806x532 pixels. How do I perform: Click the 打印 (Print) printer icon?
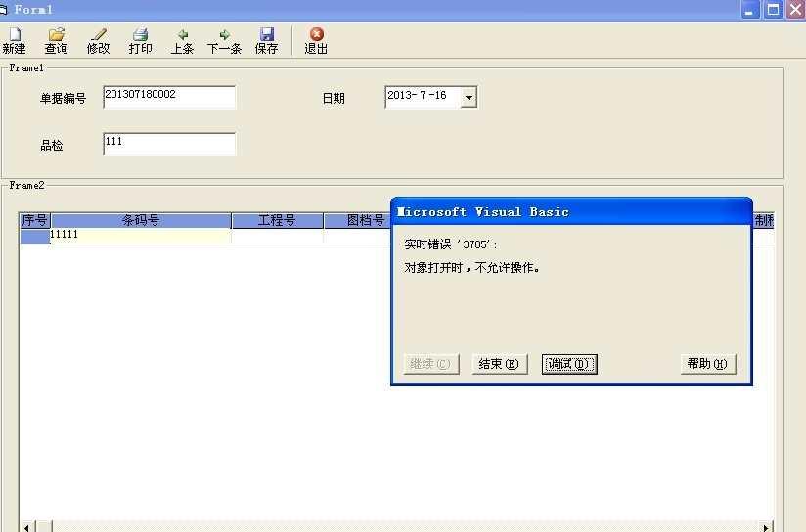[140, 41]
